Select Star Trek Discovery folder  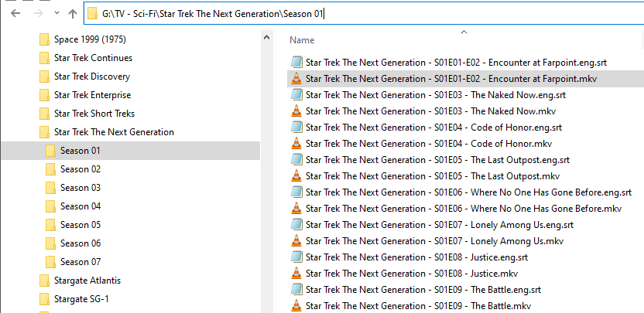pyautogui.click(x=92, y=77)
